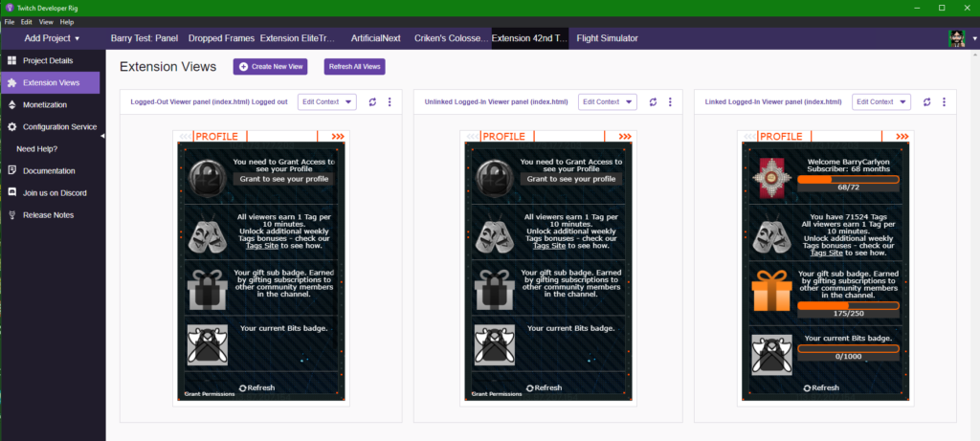Click the Create New View button
Image resolution: width=980 pixels, height=441 pixels.
pos(271,66)
